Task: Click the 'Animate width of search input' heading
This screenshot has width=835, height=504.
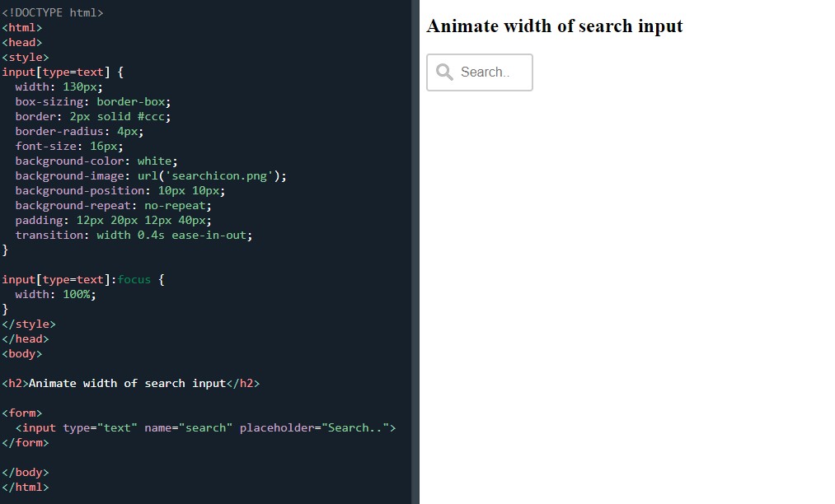Action: coord(554,26)
